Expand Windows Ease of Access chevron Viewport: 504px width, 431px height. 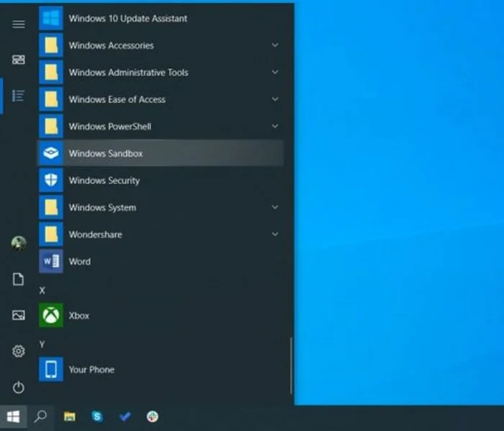[275, 99]
